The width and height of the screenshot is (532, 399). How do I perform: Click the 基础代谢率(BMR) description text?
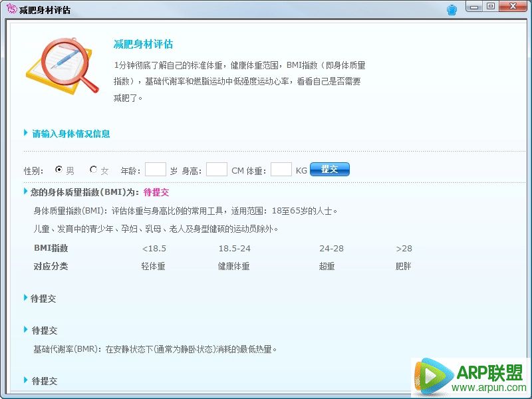tap(155, 349)
